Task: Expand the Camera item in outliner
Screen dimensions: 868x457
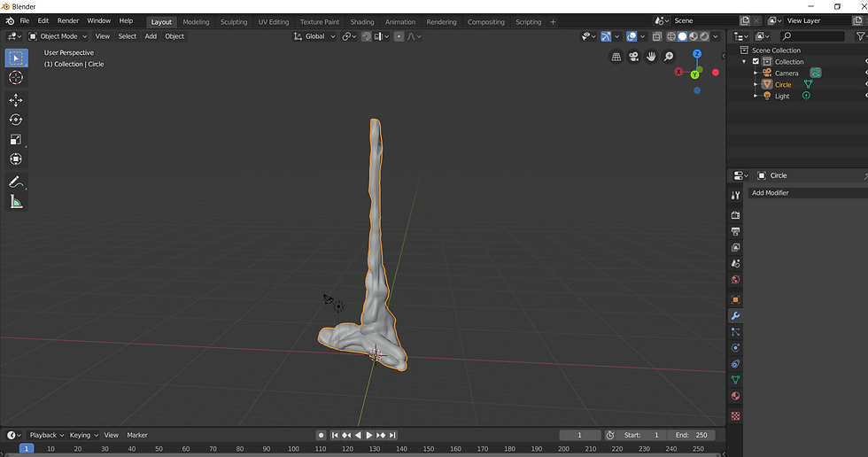Action: pyautogui.click(x=755, y=73)
